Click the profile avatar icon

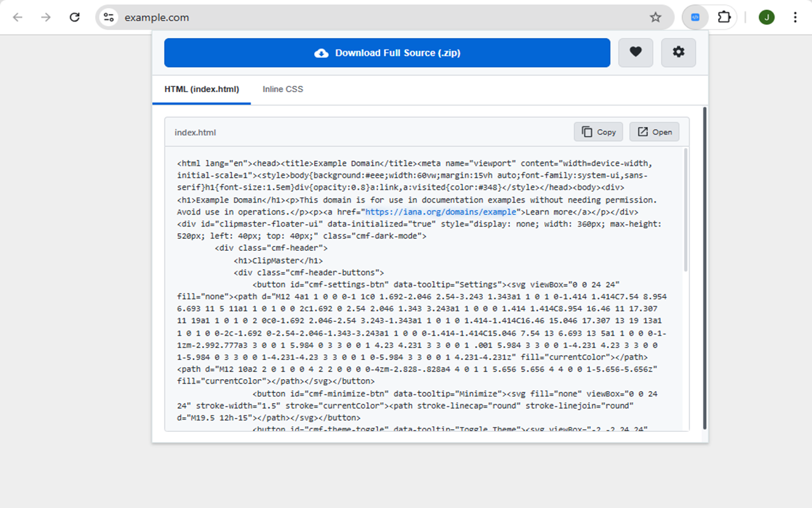[766, 17]
